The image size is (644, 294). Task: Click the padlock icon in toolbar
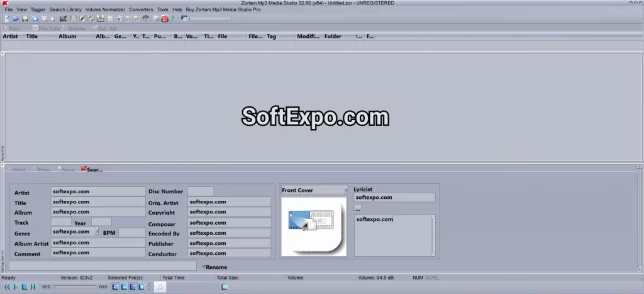(x=119, y=18)
